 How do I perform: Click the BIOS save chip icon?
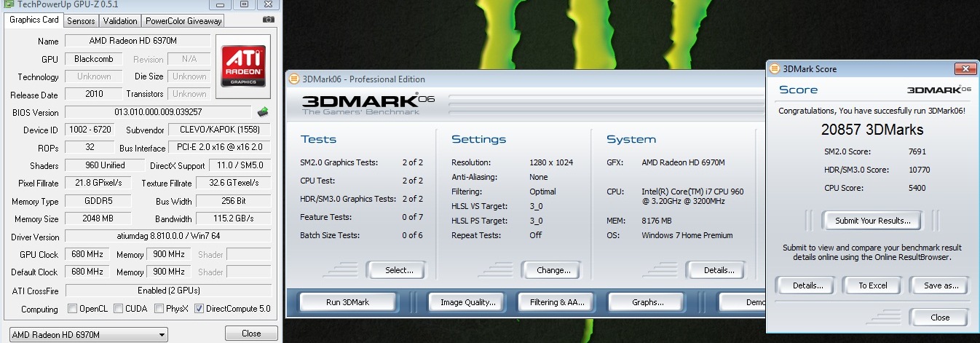pos(263,111)
